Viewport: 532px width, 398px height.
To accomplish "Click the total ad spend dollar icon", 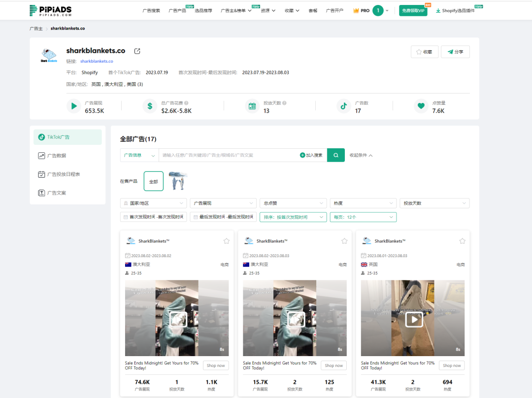I will tap(150, 106).
